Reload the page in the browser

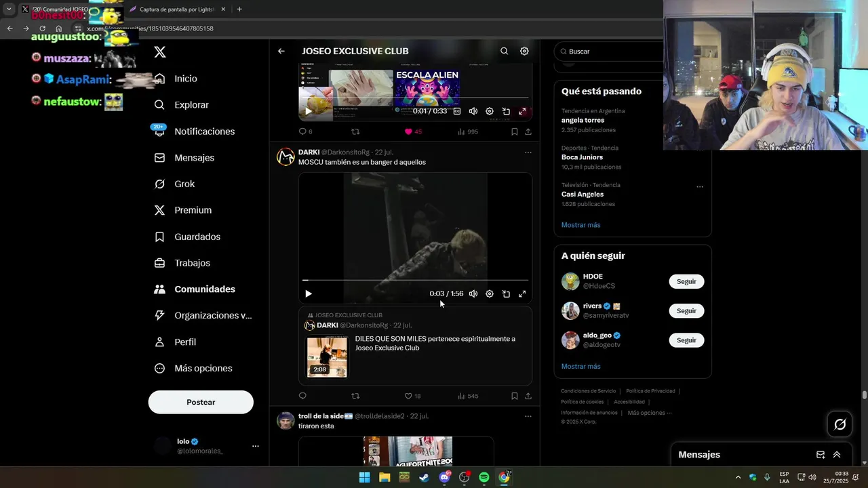coord(42,28)
